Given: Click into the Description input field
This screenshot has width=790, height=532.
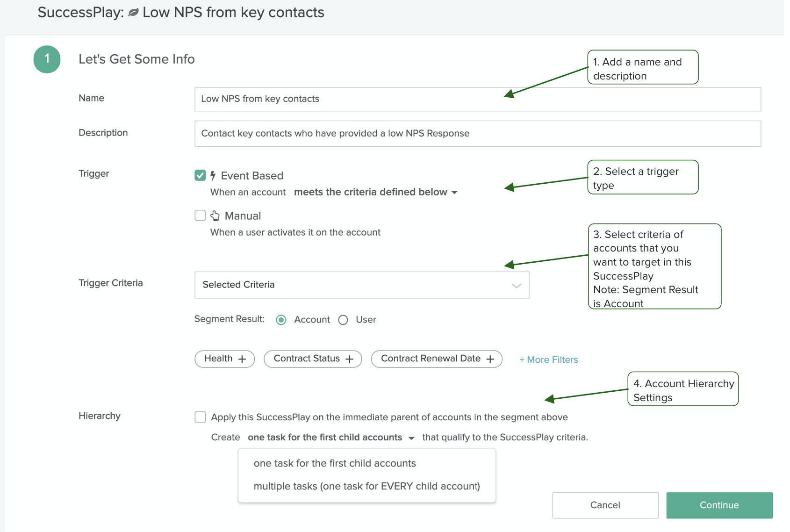Looking at the screenshot, I should (478, 134).
